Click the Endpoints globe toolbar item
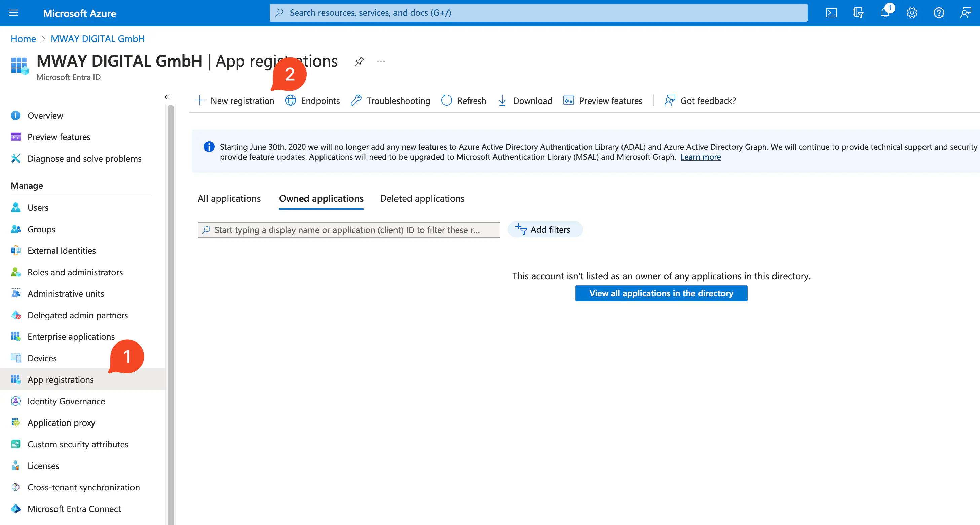This screenshot has height=525, width=980. (313, 101)
